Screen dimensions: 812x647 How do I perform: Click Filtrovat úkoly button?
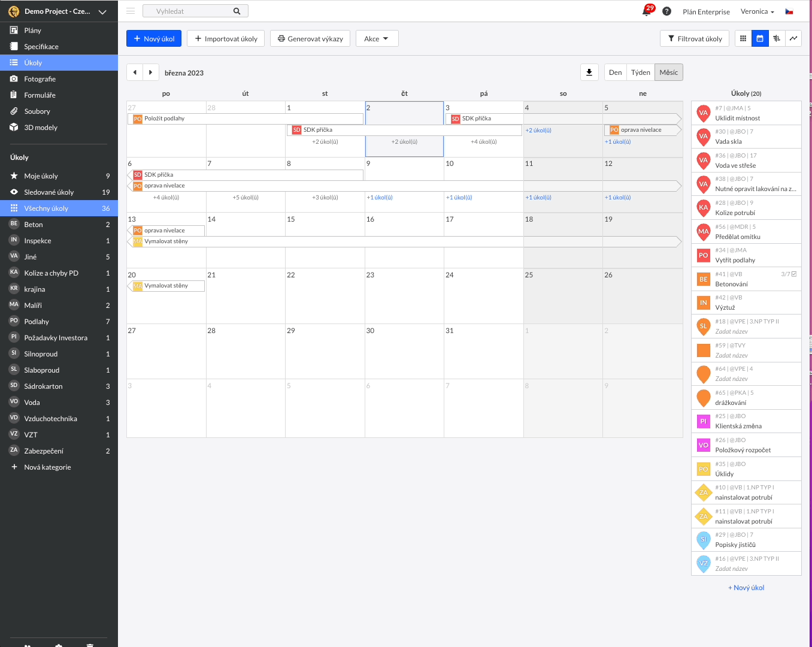pyautogui.click(x=695, y=38)
